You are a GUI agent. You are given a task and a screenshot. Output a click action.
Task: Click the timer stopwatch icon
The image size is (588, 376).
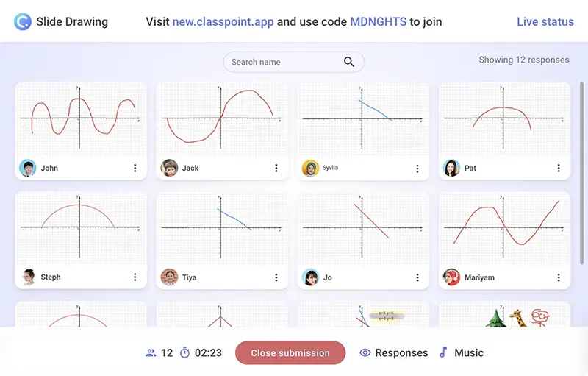tap(185, 352)
